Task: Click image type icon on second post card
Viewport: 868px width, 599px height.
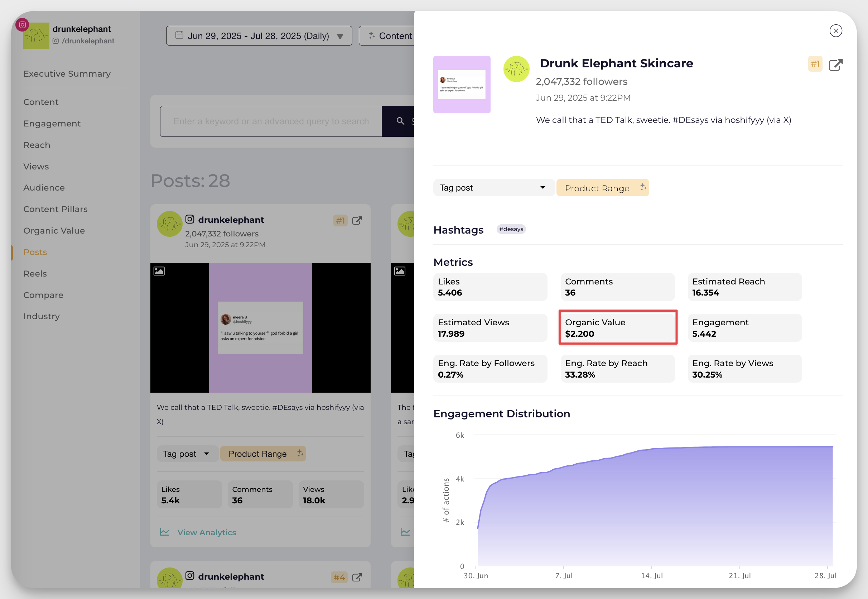Action: [x=400, y=271]
